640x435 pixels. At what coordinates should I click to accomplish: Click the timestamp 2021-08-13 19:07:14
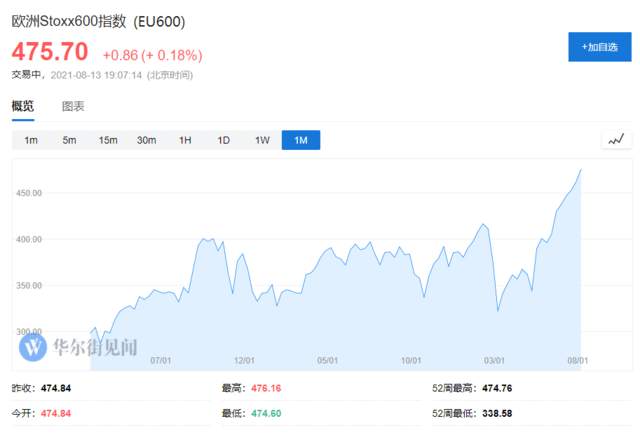96,75
